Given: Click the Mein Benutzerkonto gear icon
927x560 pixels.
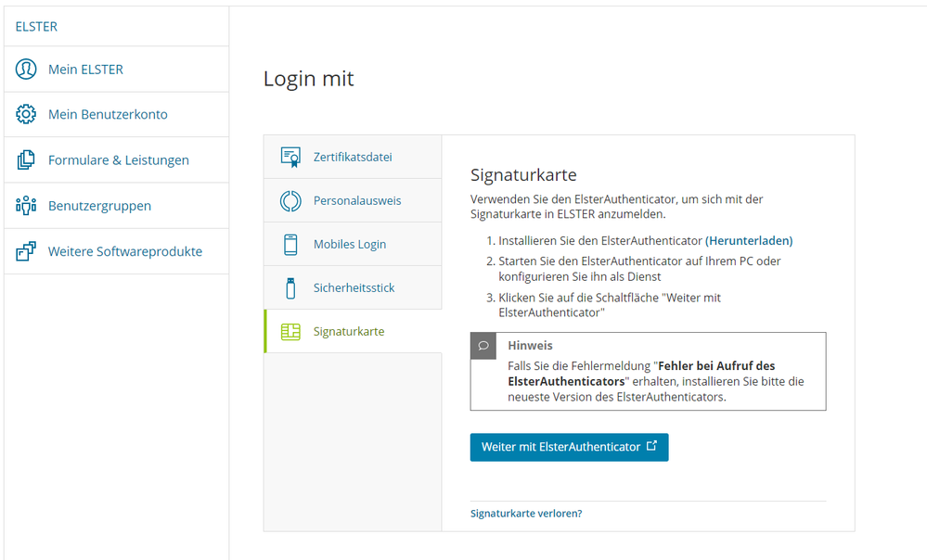Looking at the screenshot, I should click(26, 114).
